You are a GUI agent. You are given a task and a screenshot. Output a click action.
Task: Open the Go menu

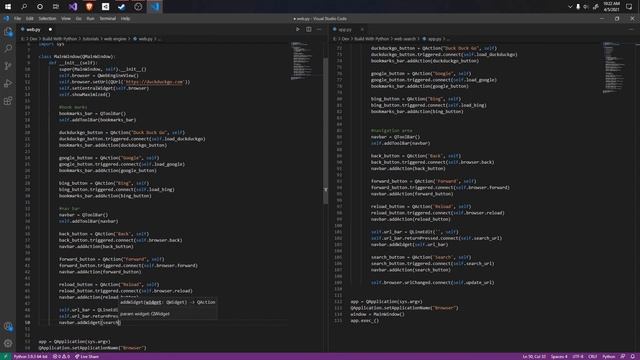78,18
